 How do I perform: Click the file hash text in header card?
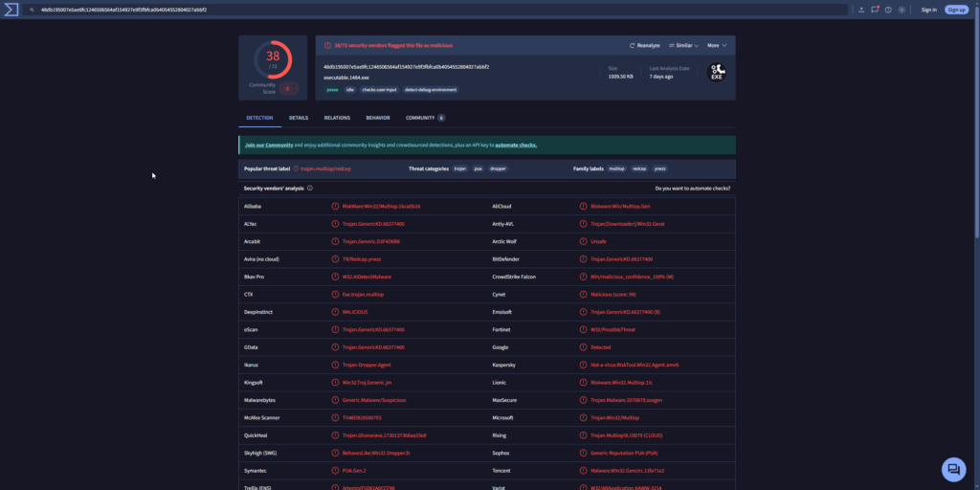click(x=406, y=67)
